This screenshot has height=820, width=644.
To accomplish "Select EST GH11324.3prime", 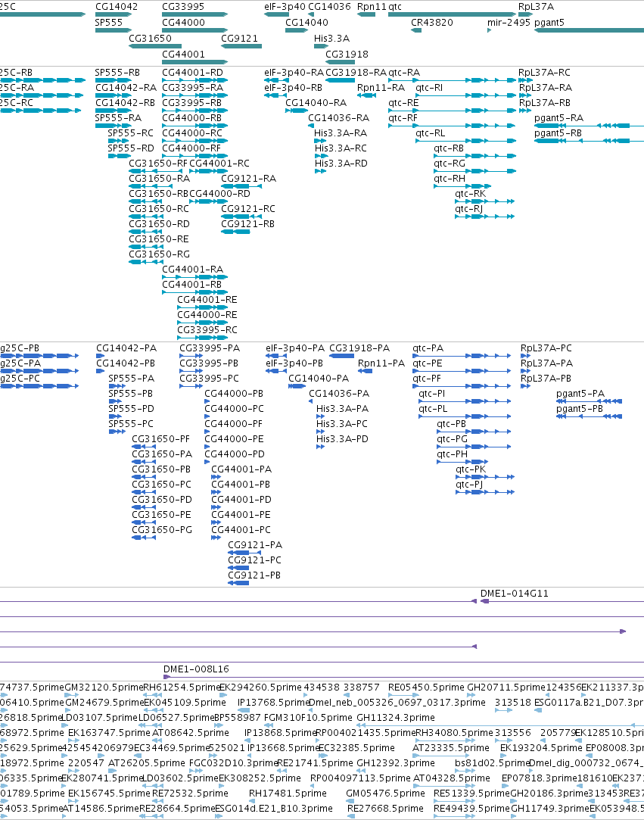I will tap(396, 718).
